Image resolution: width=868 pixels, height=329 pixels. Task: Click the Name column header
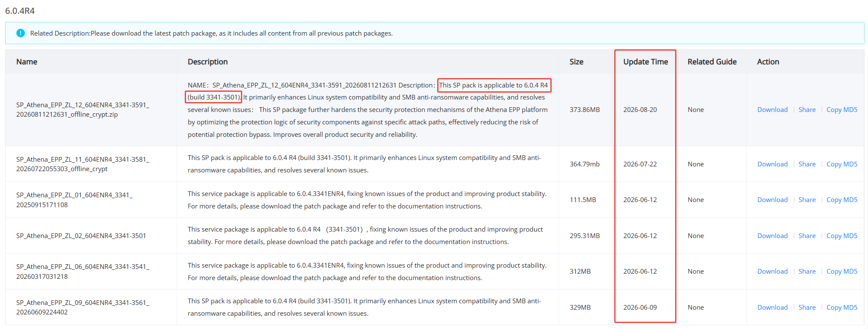click(27, 62)
